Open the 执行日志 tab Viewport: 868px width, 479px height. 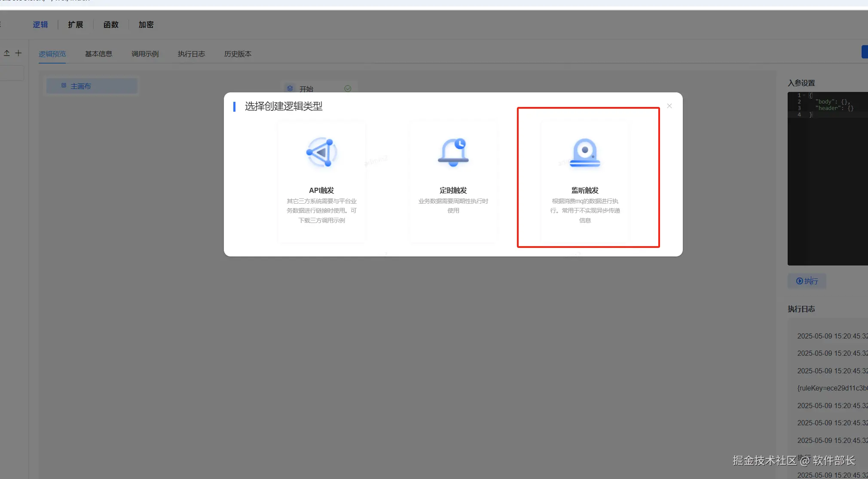coord(191,54)
